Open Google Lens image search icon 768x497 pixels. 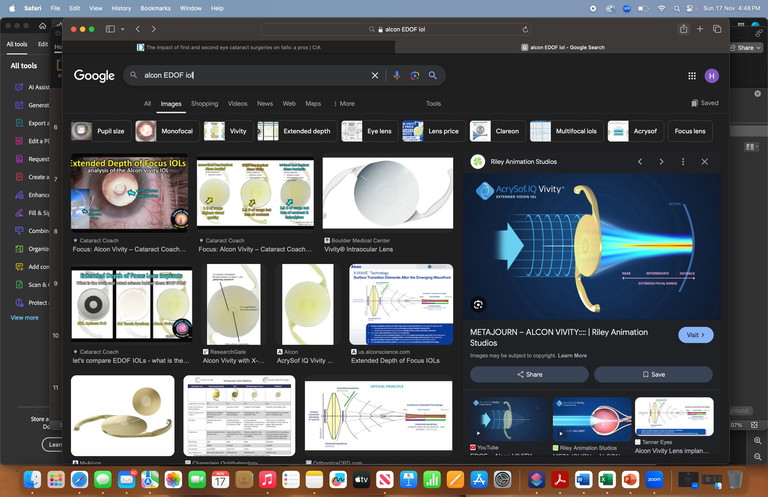click(x=415, y=75)
